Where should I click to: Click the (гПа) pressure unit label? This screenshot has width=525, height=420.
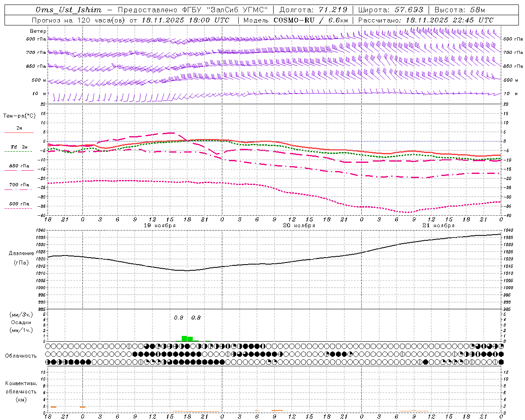[x=21, y=262]
